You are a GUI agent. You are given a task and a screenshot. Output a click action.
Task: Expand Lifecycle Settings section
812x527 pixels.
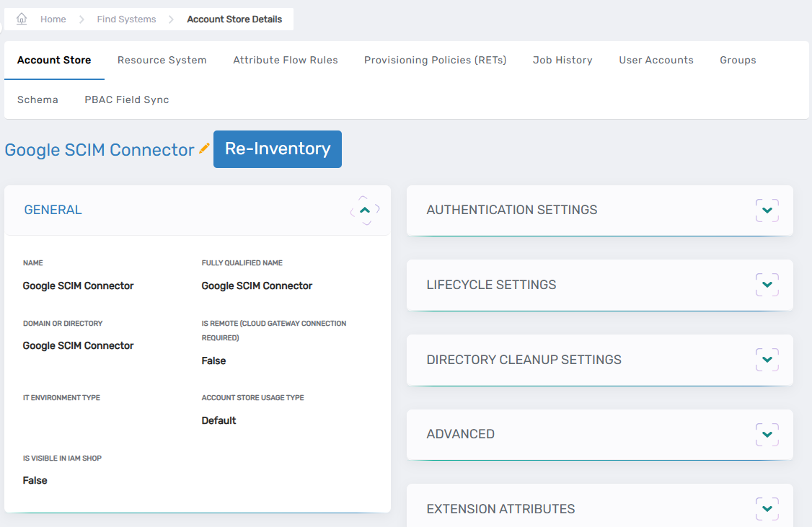(x=767, y=285)
